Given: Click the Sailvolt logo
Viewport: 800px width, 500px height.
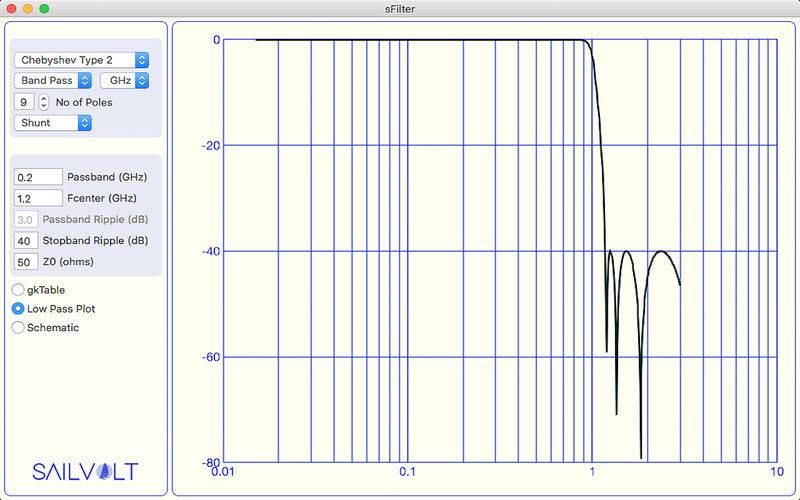Looking at the screenshot, I should pyautogui.click(x=85, y=471).
